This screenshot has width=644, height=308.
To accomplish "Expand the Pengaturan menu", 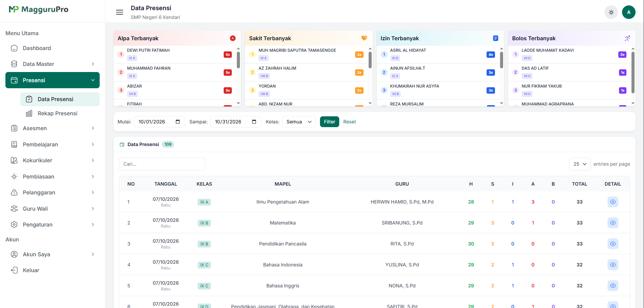I will [52, 224].
